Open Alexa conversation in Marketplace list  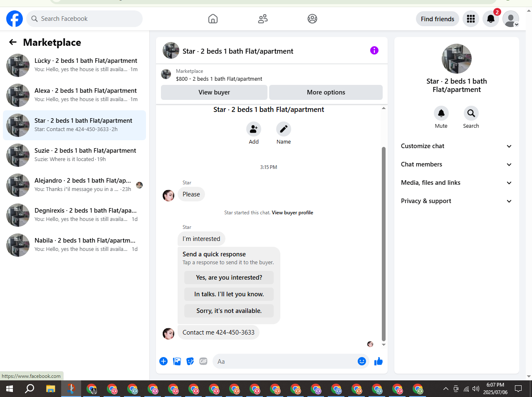[x=74, y=95]
